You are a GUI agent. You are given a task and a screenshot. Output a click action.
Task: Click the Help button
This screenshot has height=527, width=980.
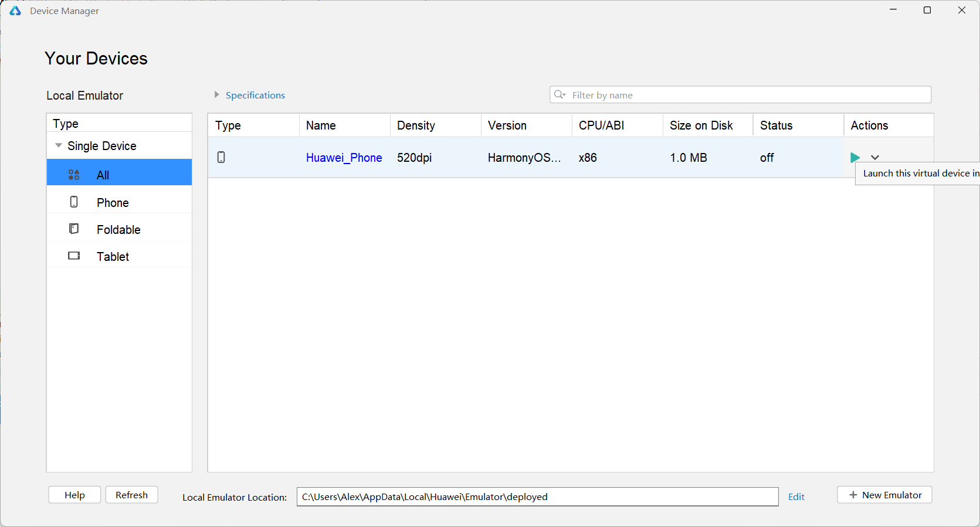(74, 495)
